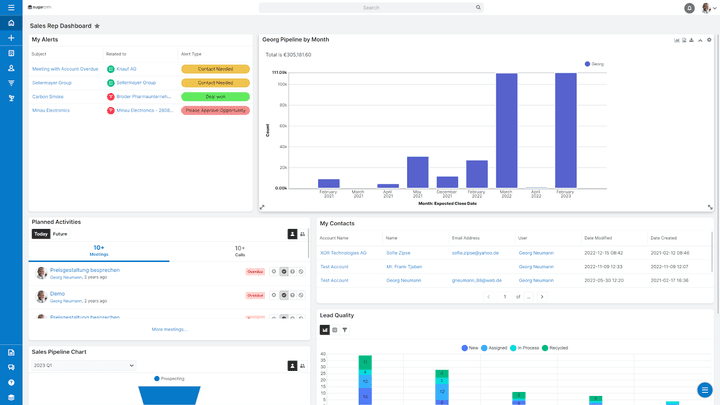Click the More meetings link

coord(169,329)
